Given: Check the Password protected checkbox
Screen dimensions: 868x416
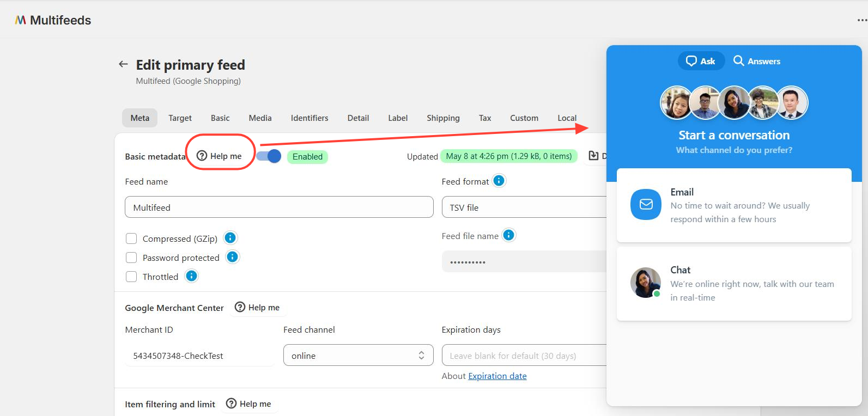Looking at the screenshot, I should click(131, 258).
